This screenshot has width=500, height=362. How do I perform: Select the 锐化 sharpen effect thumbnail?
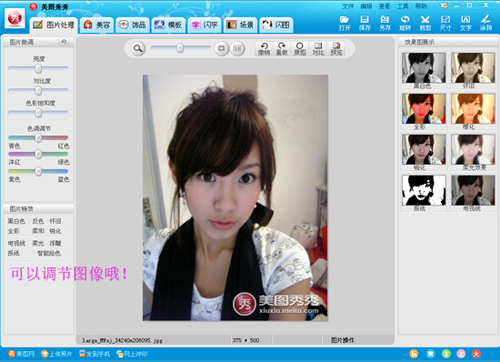click(x=424, y=149)
